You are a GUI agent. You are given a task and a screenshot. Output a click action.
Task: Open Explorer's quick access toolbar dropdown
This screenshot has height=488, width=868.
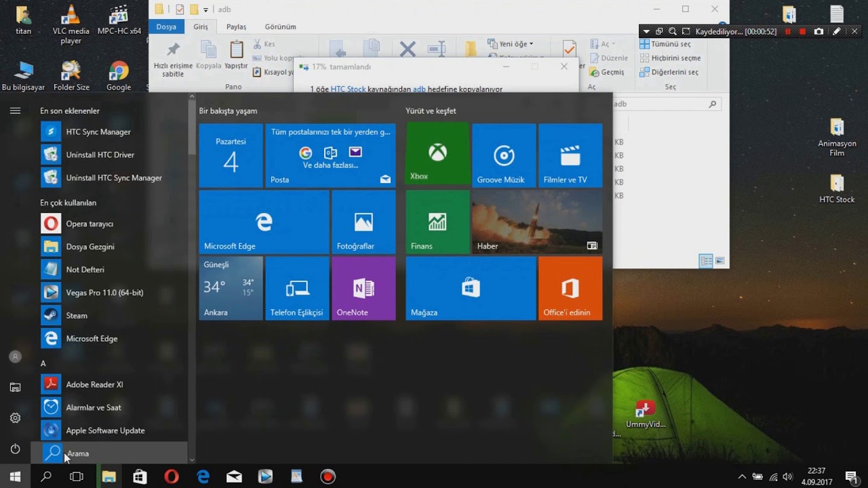tap(205, 9)
